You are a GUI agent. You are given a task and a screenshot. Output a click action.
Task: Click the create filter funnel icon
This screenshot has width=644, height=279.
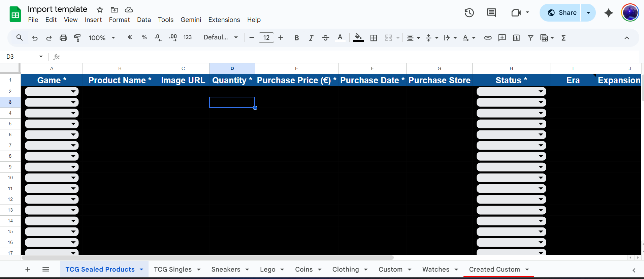click(x=530, y=38)
